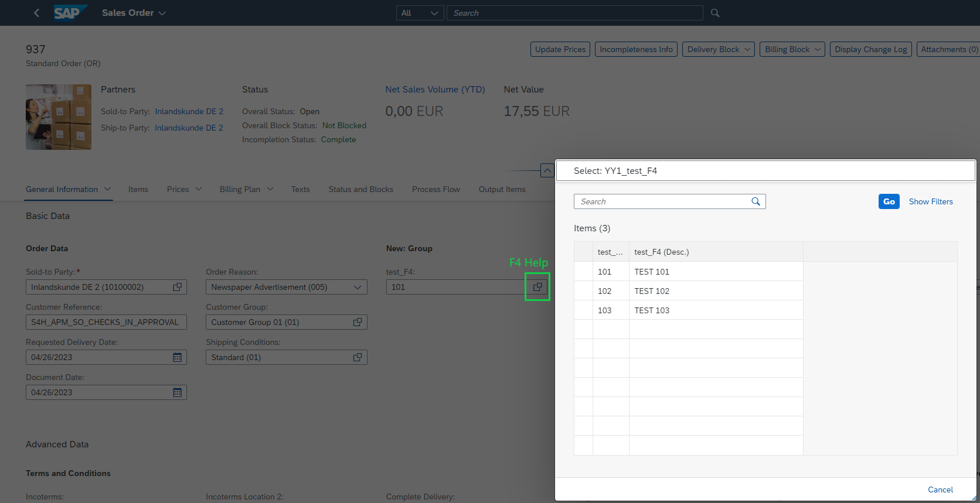This screenshot has height=503, width=980.
Task: Expand the Billing Block dropdown
Action: 792,49
